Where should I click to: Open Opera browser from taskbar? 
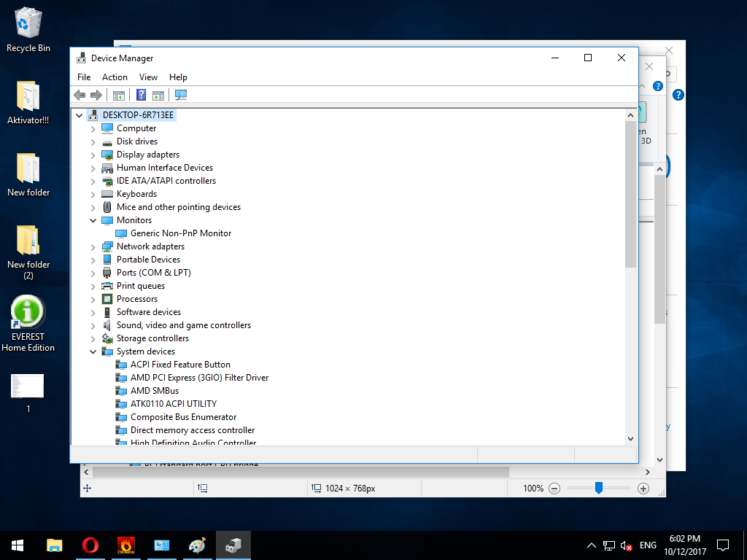[90, 545]
